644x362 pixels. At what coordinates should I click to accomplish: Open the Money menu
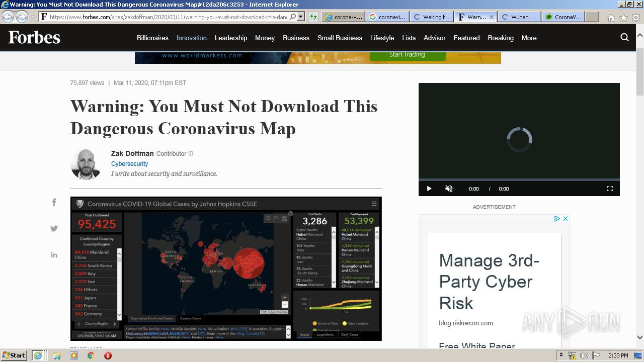[265, 38]
